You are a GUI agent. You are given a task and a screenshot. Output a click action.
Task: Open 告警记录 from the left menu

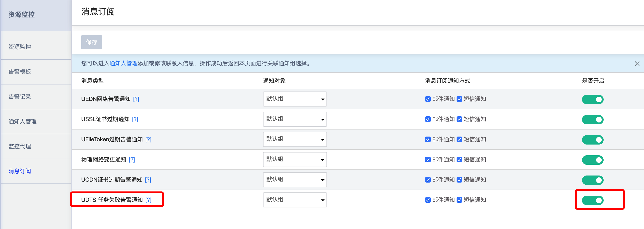click(20, 97)
